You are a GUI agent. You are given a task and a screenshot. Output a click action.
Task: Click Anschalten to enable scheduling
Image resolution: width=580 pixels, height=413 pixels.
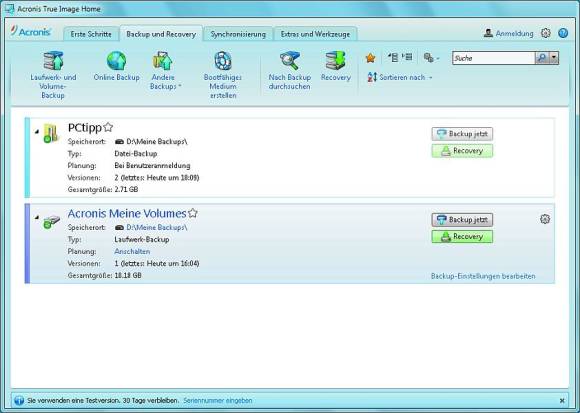click(132, 251)
